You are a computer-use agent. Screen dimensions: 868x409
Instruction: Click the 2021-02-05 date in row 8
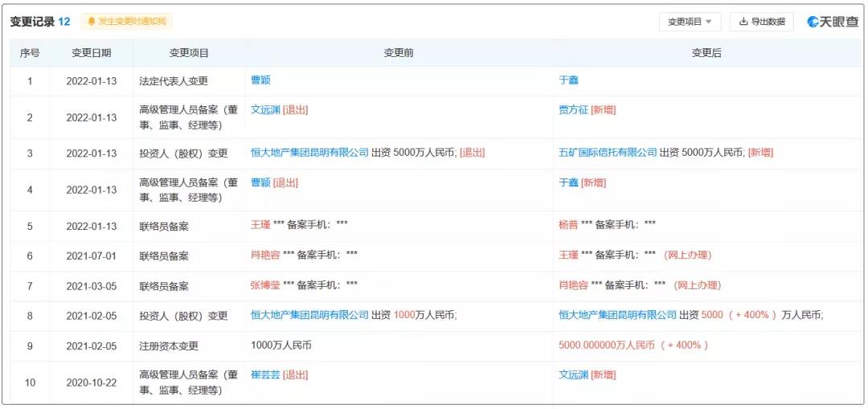coord(92,316)
